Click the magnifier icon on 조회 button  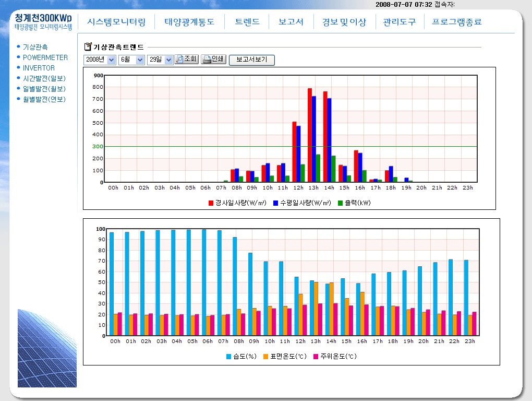[x=179, y=60]
